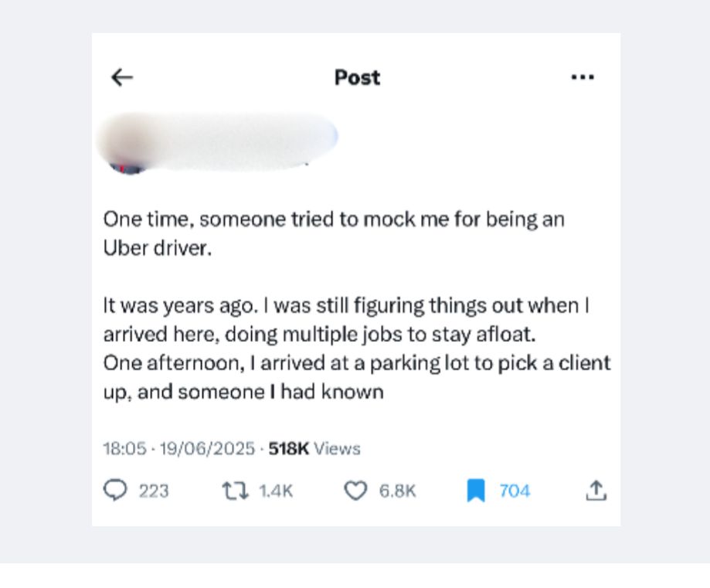Toggle the blue bookmark icon
The width and height of the screenshot is (710, 588).
476,491
